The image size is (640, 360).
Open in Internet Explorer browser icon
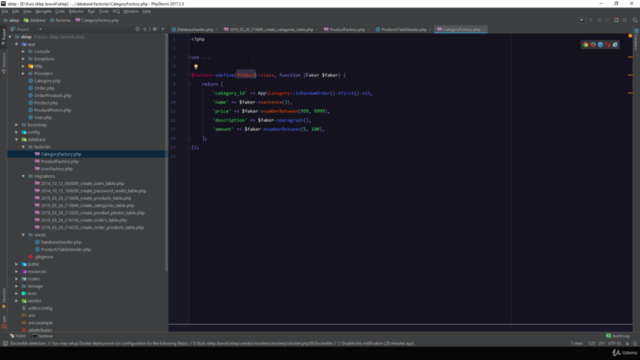(x=615, y=44)
